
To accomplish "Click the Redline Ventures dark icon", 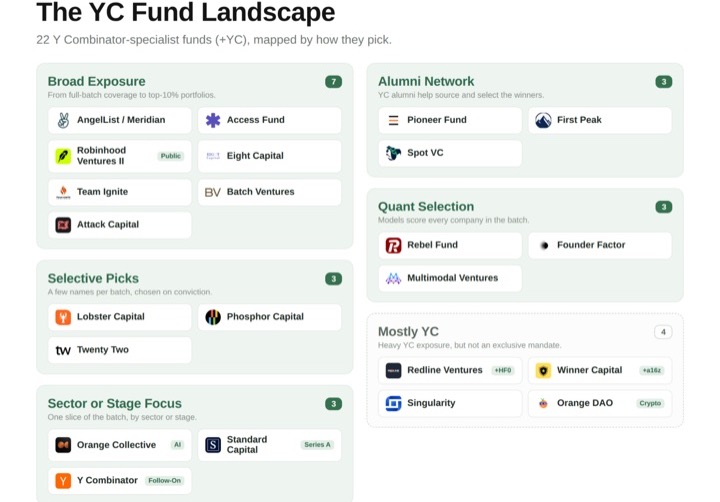I will [x=394, y=370].
